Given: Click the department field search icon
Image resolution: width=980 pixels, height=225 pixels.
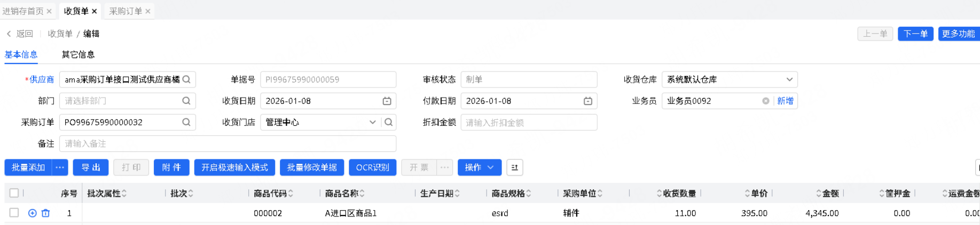Looking at the screenshot, I should (x=186, y=101).
